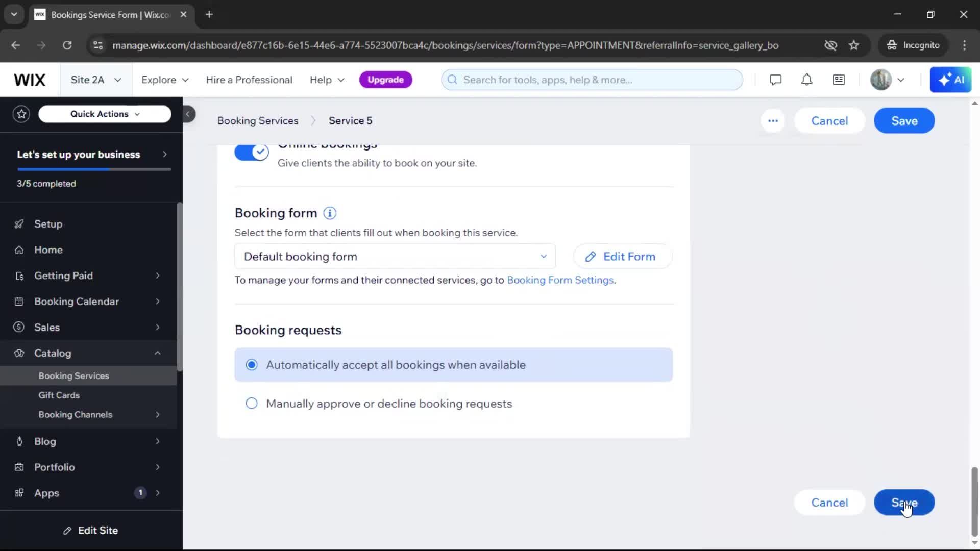The width and height of the screenshot is (980, 551).
Task: Click the Incognito indicator
Action: 913,45
